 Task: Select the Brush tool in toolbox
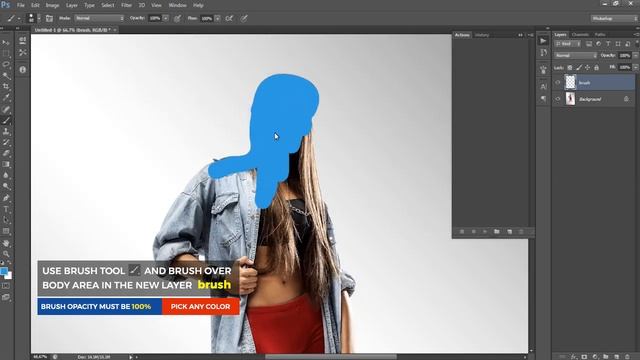6,120
